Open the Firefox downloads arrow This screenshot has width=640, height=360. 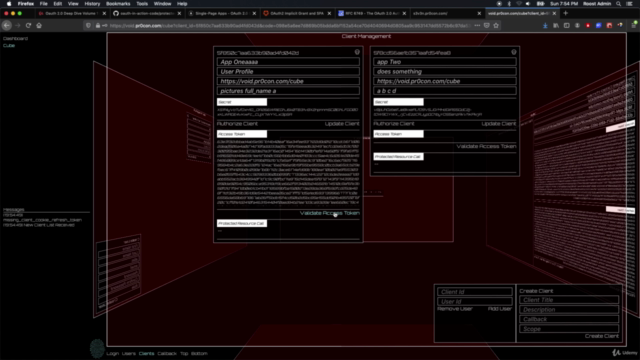pos(545,25)
